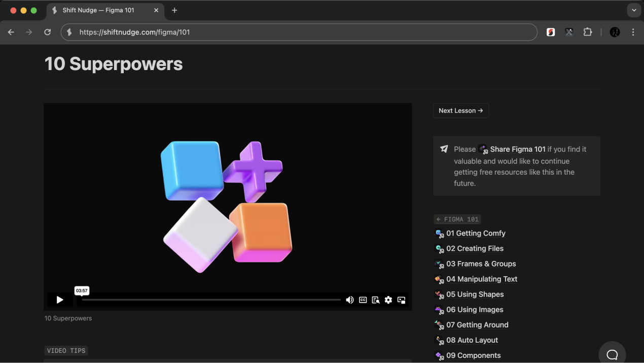Open the tab search dropdown arrow
The image size is (644, 363).
[634, 10]
